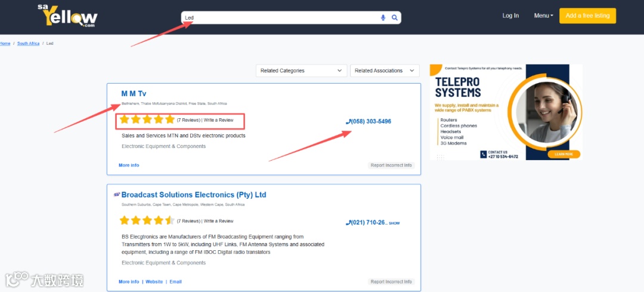Report Incorrect Info for Broadcast Solutions

click(x=391, y=282)
